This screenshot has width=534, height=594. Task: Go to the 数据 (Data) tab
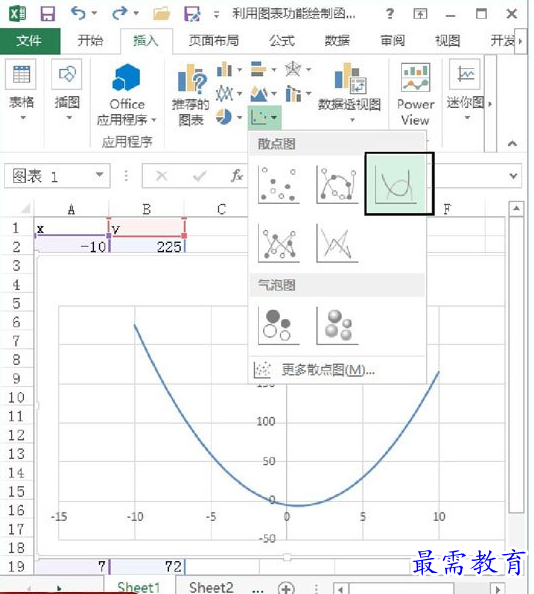tap(337, 41)
